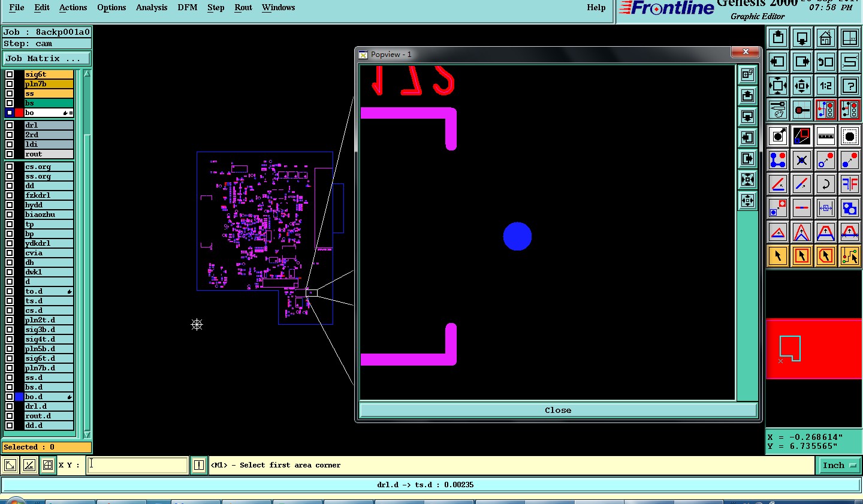The height and width of the screenshot is (504, 863).
Task: Select the ruler measurement tool icon
Action: point(826,137)
